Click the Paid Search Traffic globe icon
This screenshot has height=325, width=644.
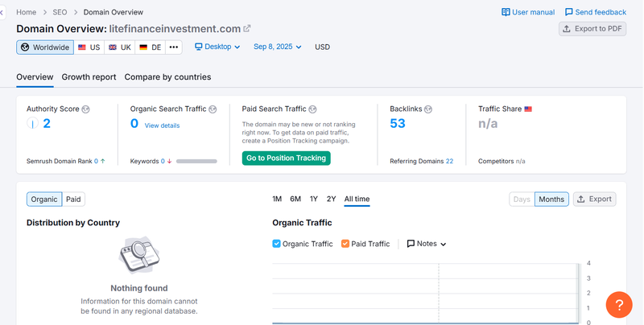tap(312, 109)
